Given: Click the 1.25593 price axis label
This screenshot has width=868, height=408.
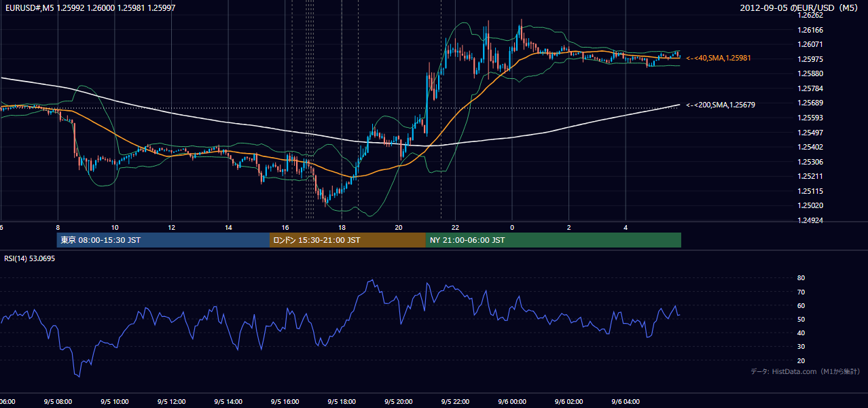Looking at the screenshot, I should pyautogui.click(x=810, y=118).
